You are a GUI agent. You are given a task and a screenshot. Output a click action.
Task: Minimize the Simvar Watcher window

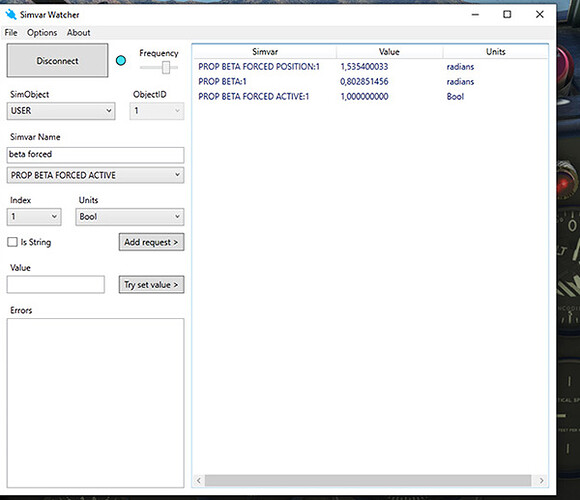click(475, 14)
